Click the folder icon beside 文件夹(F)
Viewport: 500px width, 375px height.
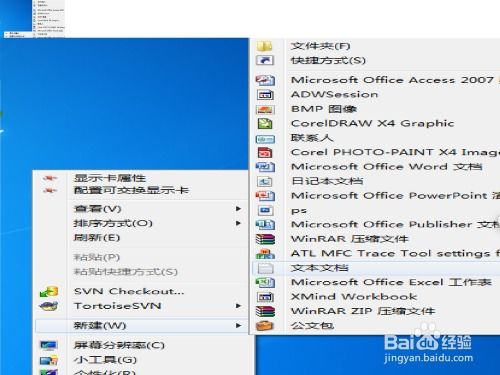pos(265,46)
